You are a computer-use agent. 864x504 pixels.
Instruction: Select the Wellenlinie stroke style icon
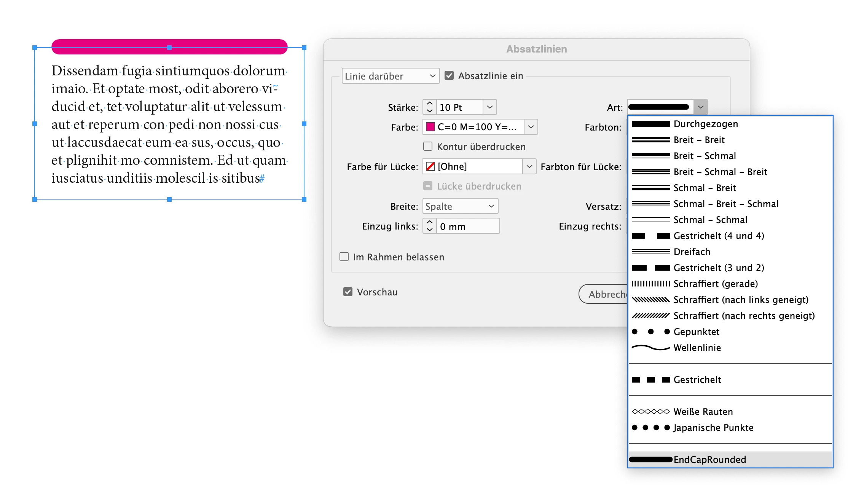[x=650, y=348]
